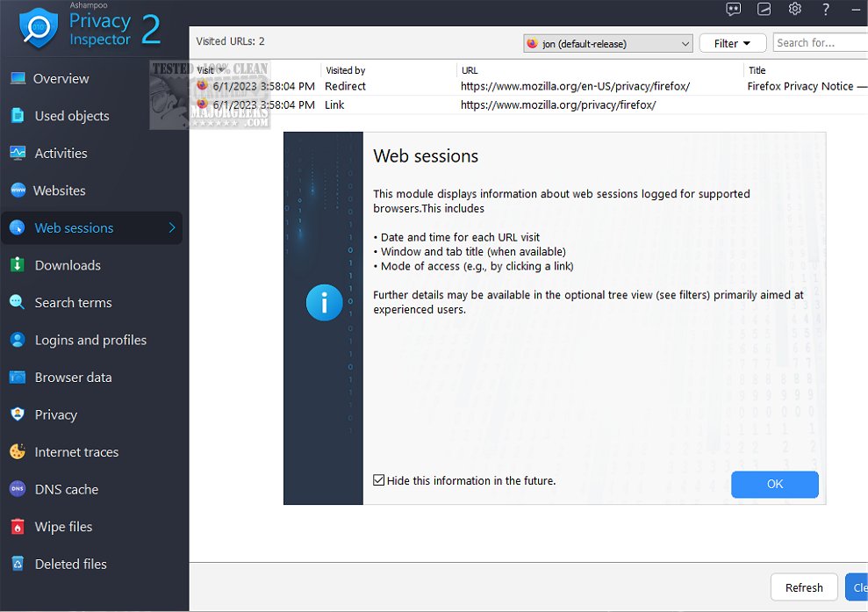This screenshot has width=868, height=612.
Task: Uncheck Hide this information in the future
Action: (x=378, y=480)
